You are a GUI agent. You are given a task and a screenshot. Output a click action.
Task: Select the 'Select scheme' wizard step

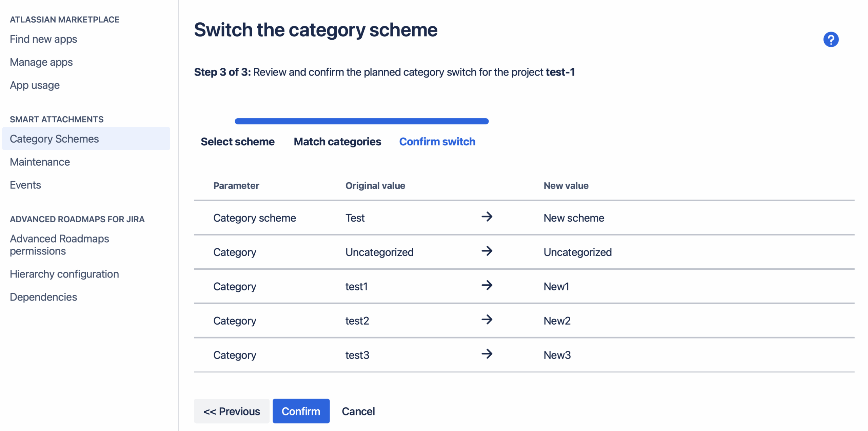pos(237,142)
